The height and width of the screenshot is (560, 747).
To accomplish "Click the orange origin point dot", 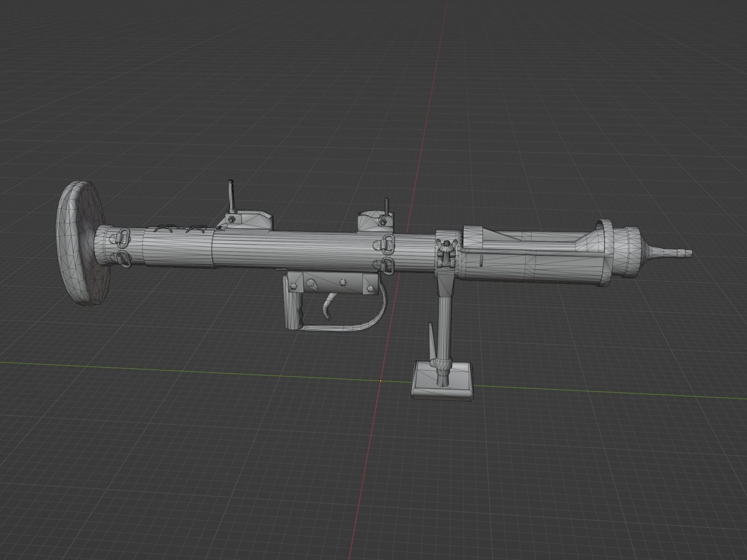I will pyautogui.click(x=381, y=381).
